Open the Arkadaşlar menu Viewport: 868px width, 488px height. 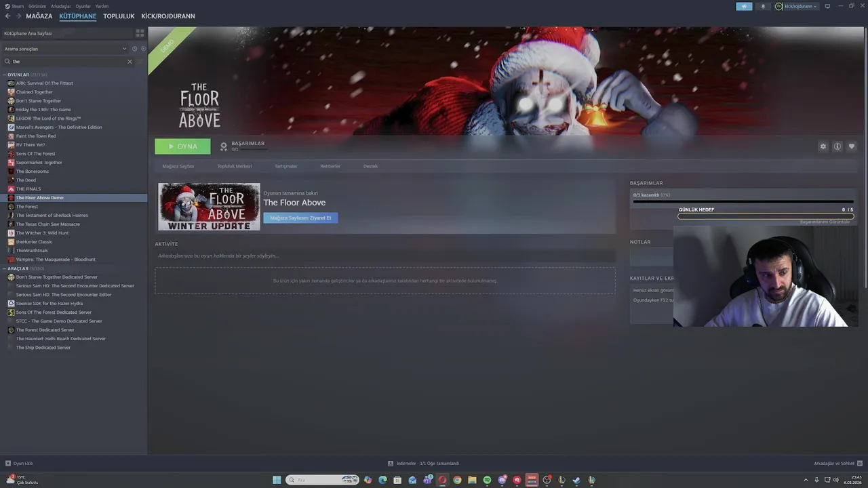(x=60, y=6)
